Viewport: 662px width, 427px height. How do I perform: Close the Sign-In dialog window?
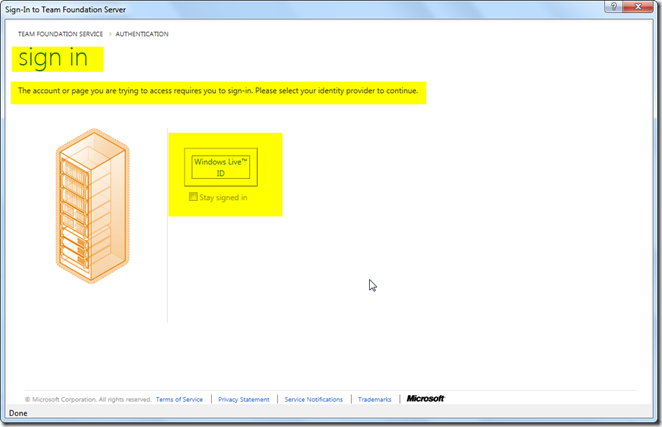click(638, 6)
